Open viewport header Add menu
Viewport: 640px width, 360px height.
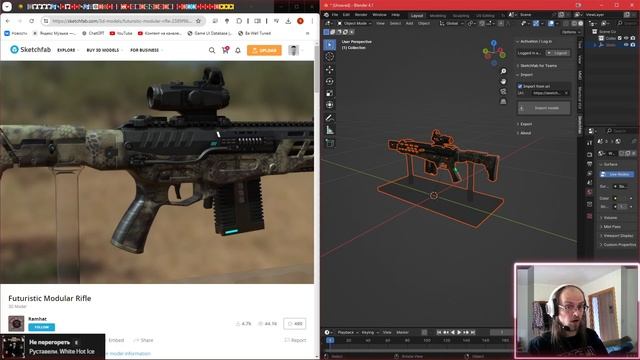coord(409,23)
